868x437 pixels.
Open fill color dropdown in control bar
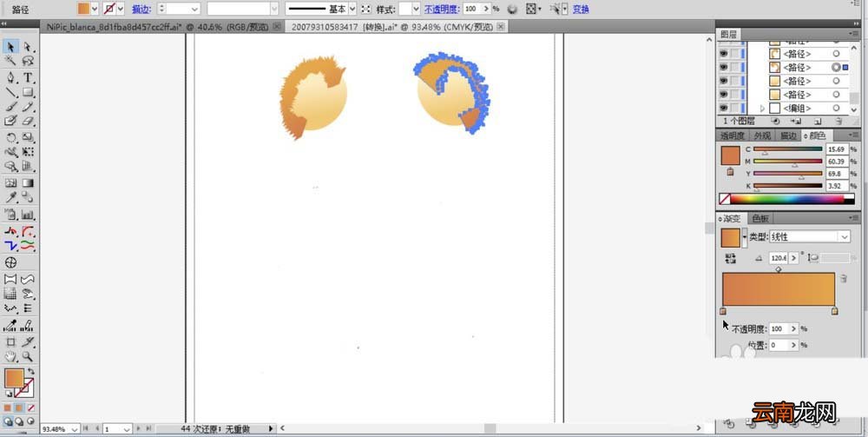(94, 9)
